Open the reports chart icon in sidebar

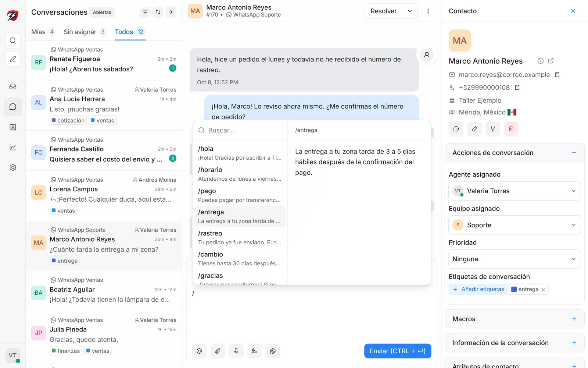click(x=13, y=147)
